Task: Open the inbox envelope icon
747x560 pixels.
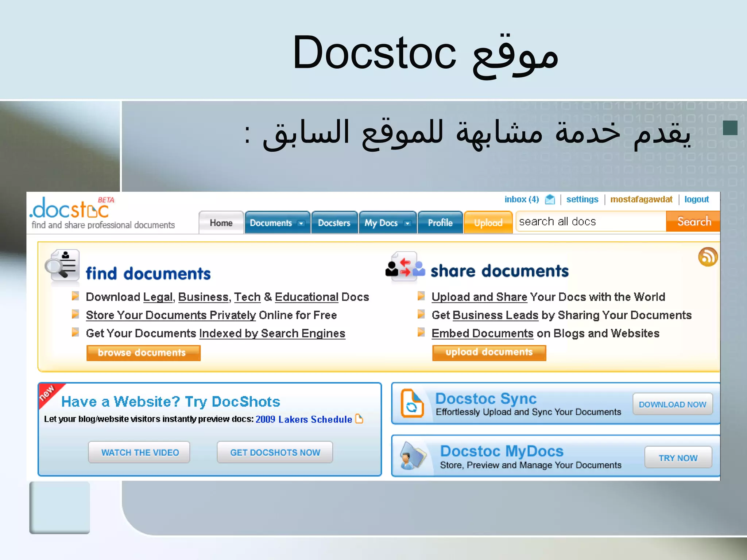Action: [550, 199]
